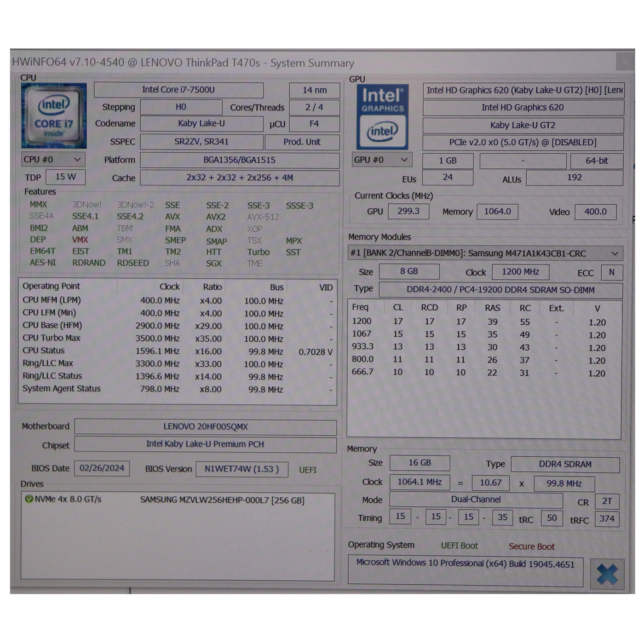Image resolution: width=644 pixels, height=644 pixels.
Task: Click the GPU memory 1 GB field
Action: tap(448, 161)
